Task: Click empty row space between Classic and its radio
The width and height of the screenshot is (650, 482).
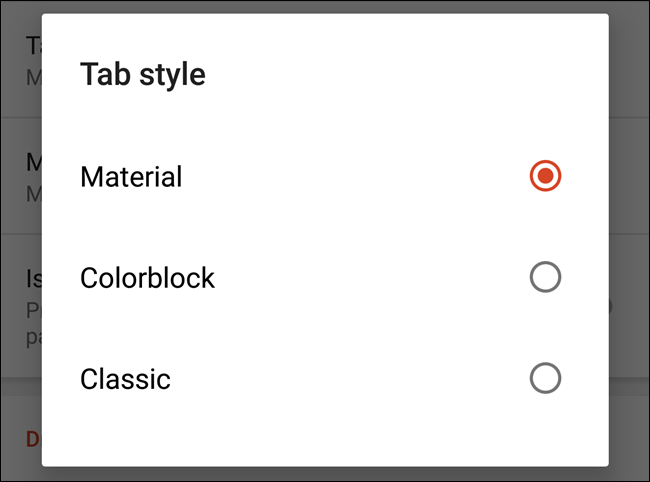Action: [x=350, y=379]
